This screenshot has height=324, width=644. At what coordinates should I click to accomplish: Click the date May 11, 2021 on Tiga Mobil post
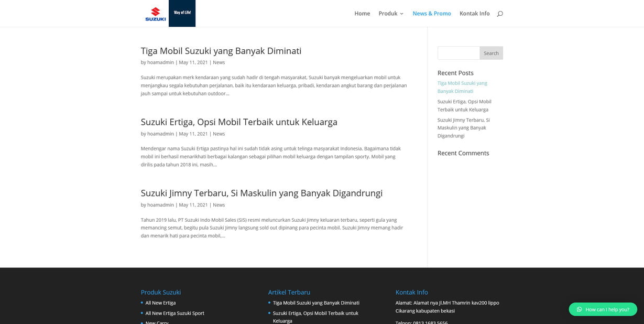(193, 62)
